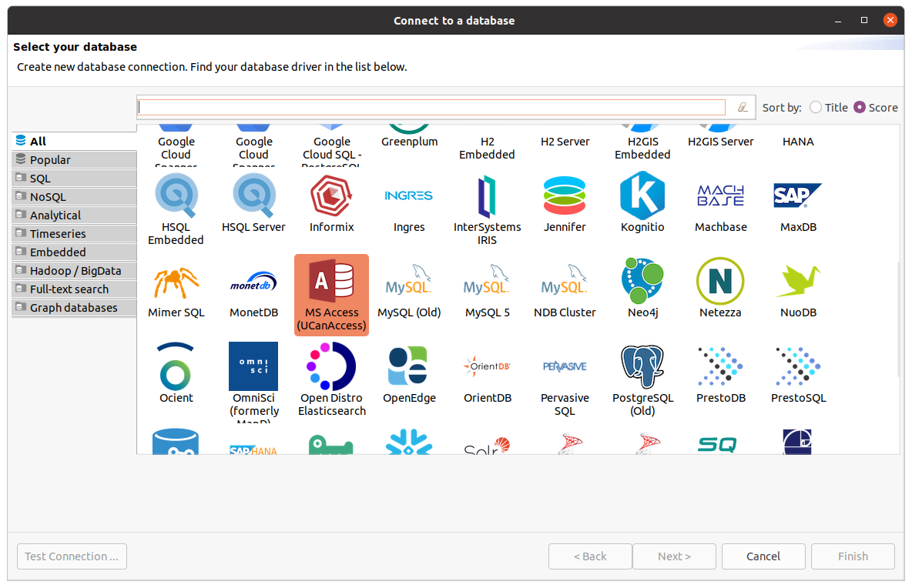Show the Graph databases category
This screenshot has height=588, width=912.
[73, 308]
